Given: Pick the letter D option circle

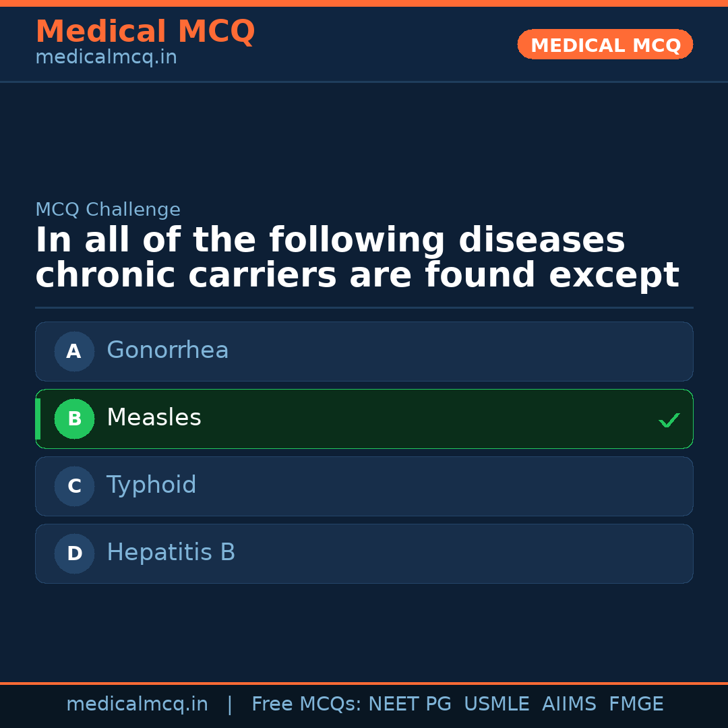Looking at the screenshot, I should 74,553.
